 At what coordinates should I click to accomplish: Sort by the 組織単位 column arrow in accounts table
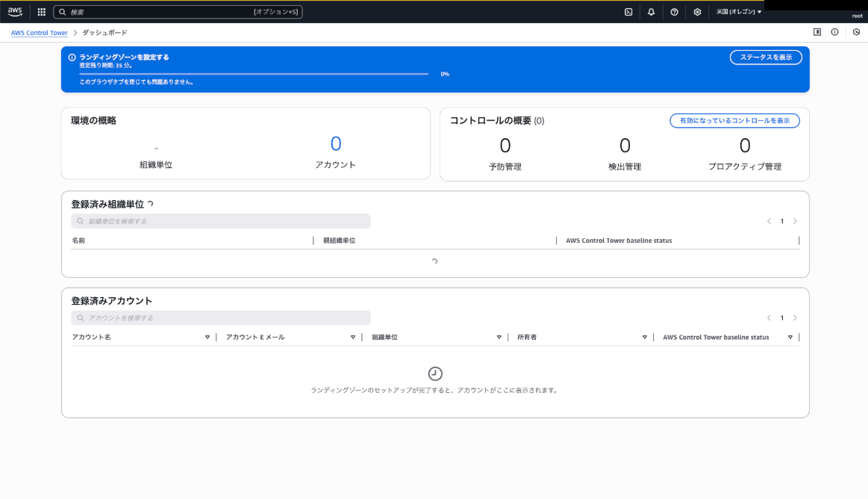coord(499,338)
